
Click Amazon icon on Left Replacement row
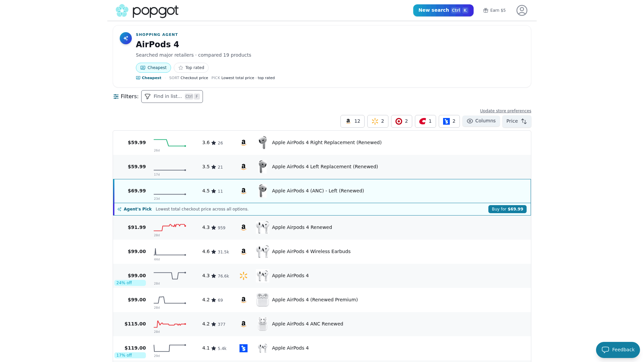point(244,167)
